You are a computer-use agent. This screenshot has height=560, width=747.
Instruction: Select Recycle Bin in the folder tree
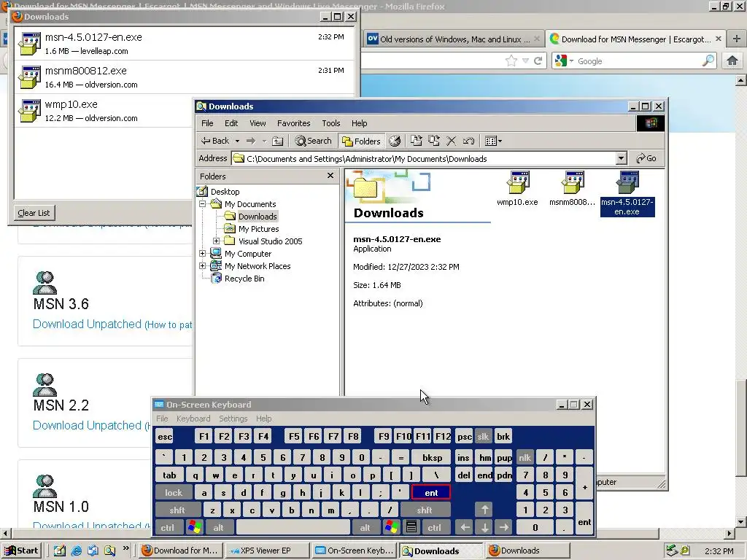pos(244,279)
